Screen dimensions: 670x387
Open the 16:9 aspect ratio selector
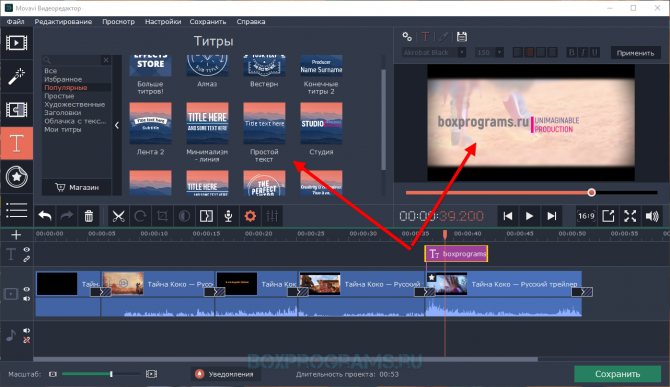(586, 216)
